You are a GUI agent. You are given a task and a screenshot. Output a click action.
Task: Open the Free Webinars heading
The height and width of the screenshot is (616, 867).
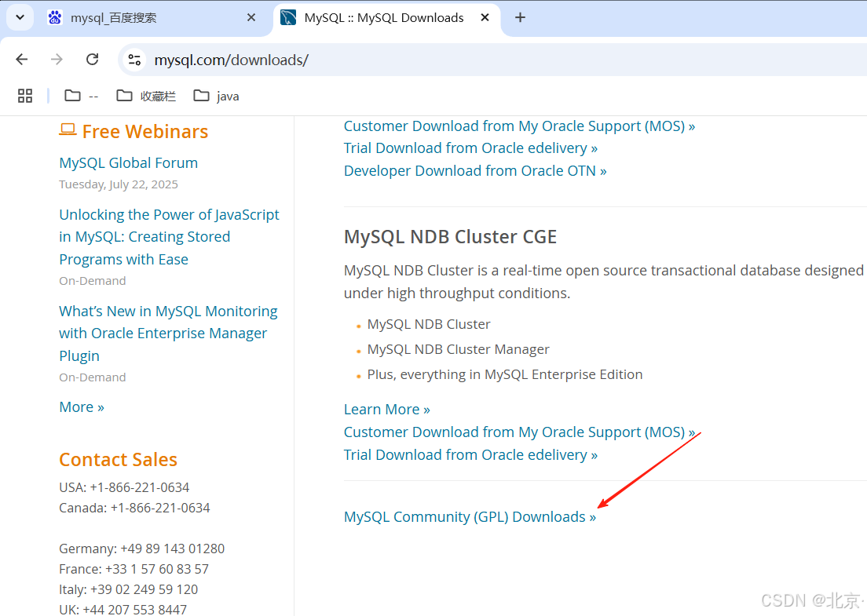coord(144,132)
